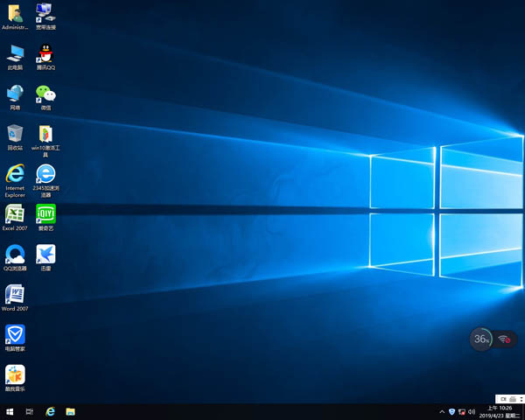The image size is (525, 420).
Task: Select the 回收站 Recycle Bin icon
Action: [x=15, y=134]
